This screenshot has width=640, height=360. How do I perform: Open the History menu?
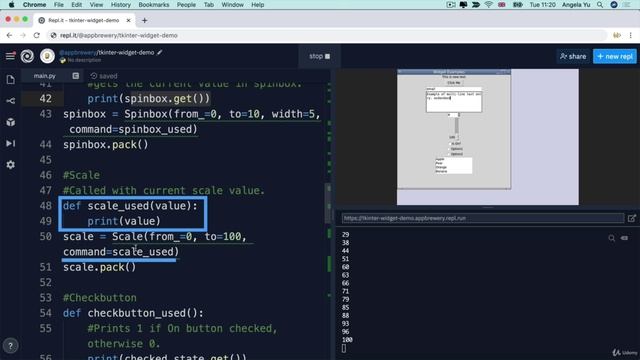pos(121,5)
